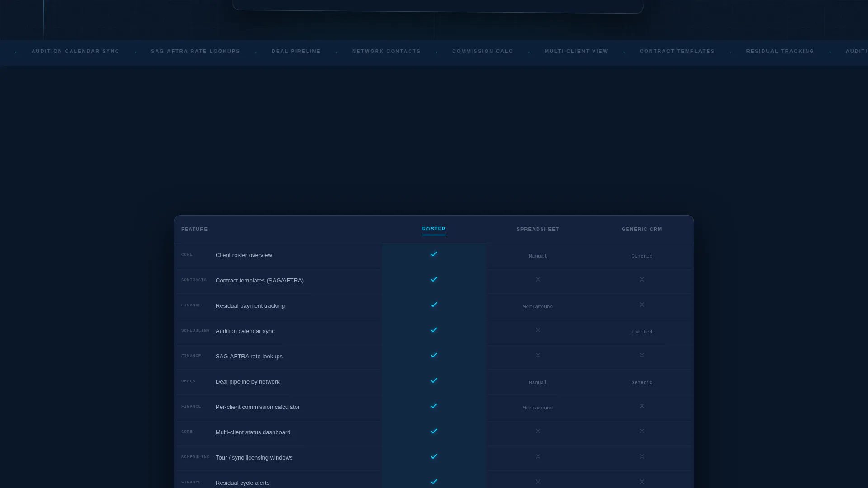Image resolution: width=868 pixels, height=488 pixels.
Task: Click Generic CRM X mark in Contract templates row
Action: click(642, 279)
